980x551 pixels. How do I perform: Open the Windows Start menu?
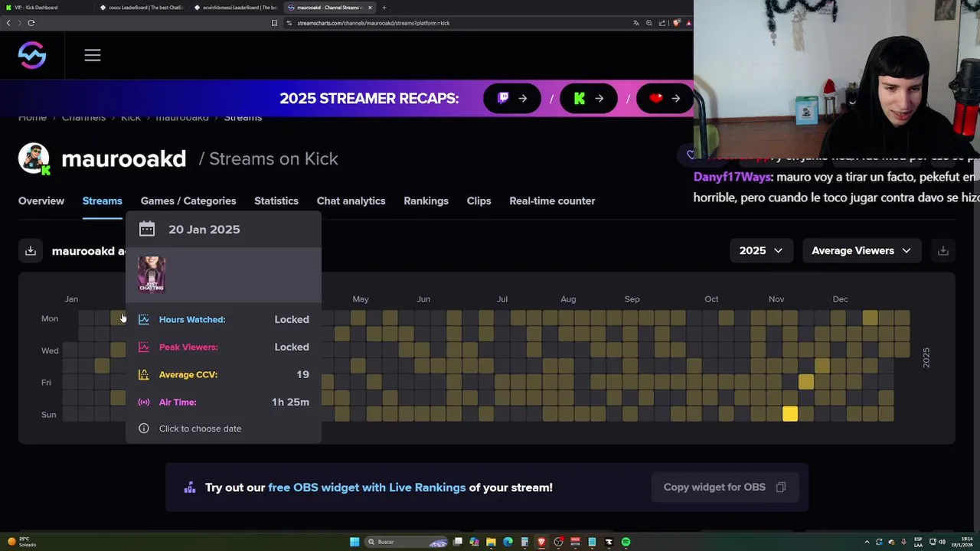point(354,542)
